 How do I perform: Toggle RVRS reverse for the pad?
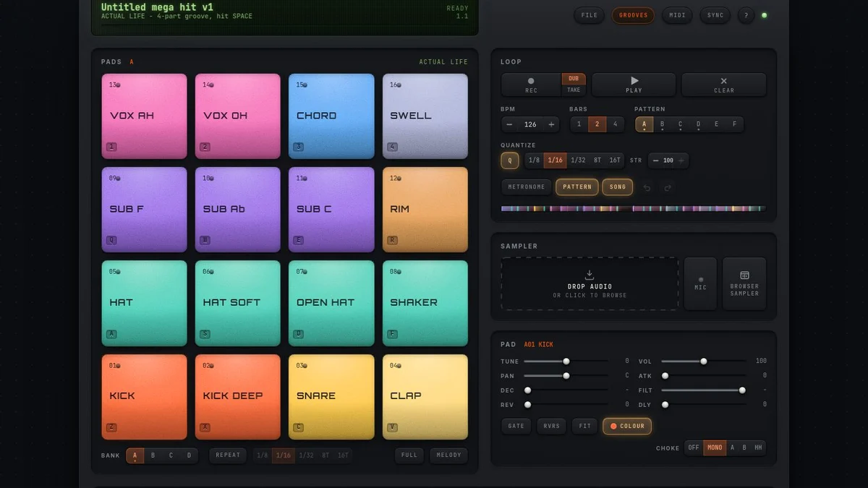pos(551,426)
